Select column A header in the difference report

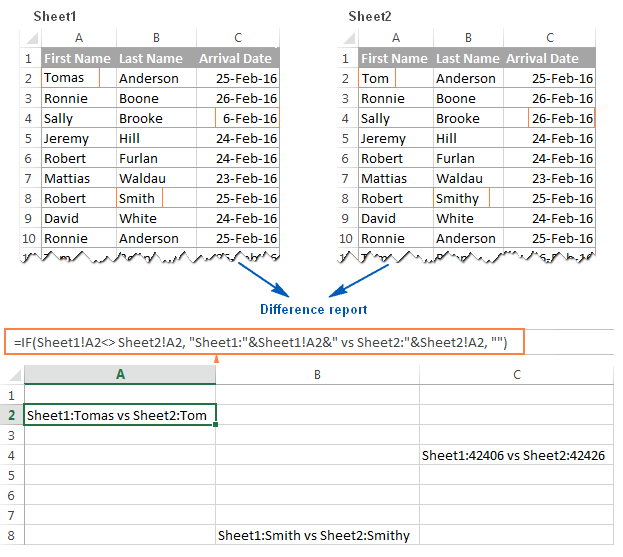click(x=120, y=374)
